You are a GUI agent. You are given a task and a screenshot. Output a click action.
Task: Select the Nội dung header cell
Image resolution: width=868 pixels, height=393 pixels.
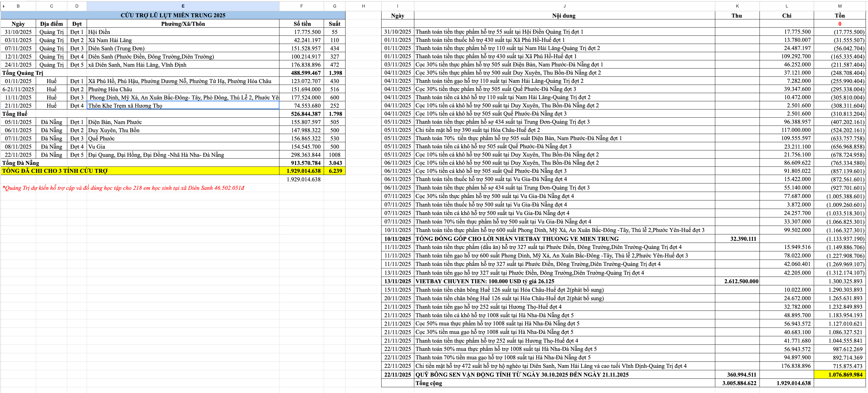(x=564, y=15)
